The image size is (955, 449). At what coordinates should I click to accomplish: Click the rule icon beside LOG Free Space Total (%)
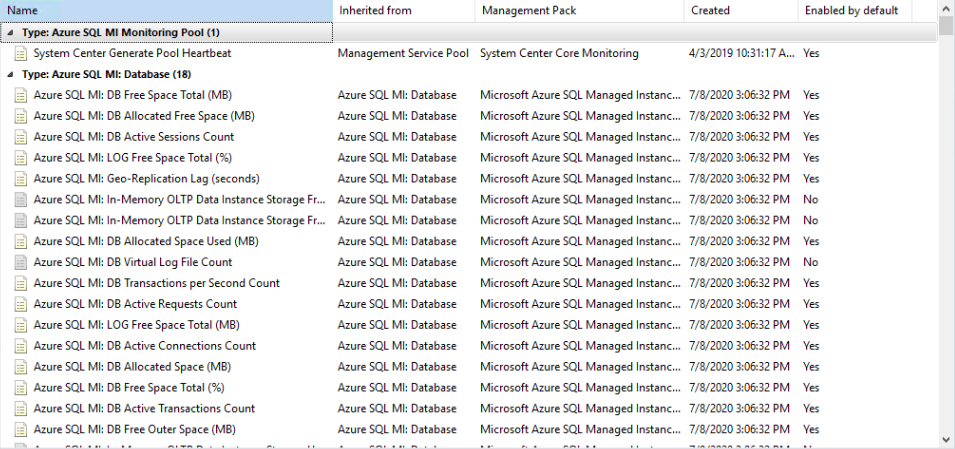coord(21,158)
